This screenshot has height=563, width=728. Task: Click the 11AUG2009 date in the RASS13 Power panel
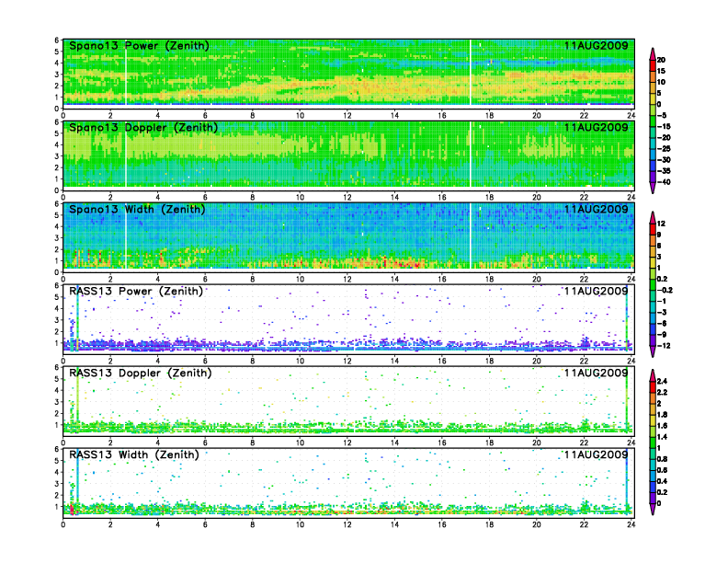597,291
